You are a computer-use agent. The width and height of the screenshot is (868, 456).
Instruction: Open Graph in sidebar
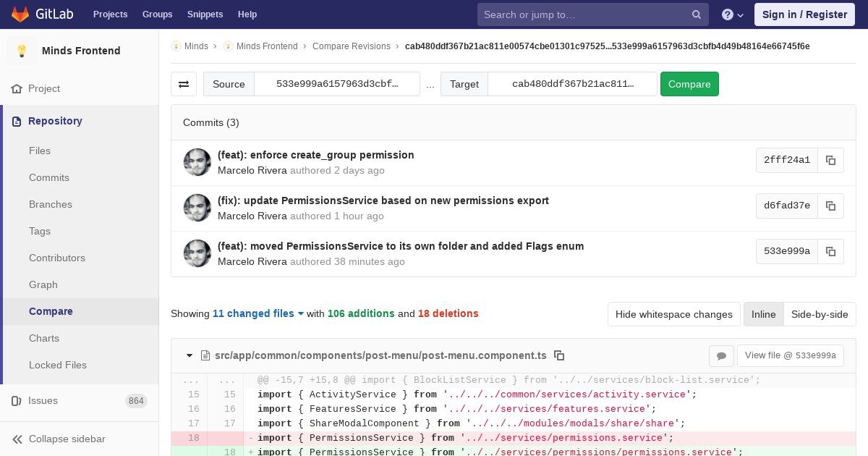pos(43,284)
